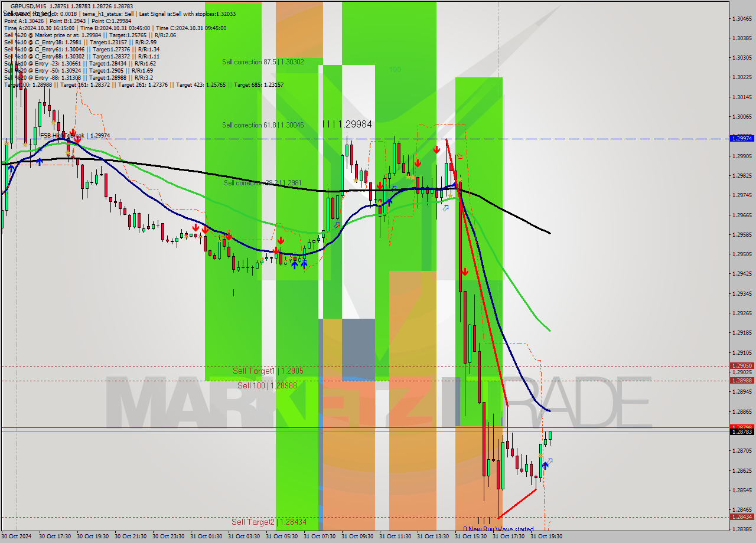Image resolution: width=756 pixels, height=543 pixels.
Task: Click the 1.29745 price axis value
Action: [742, 195]
